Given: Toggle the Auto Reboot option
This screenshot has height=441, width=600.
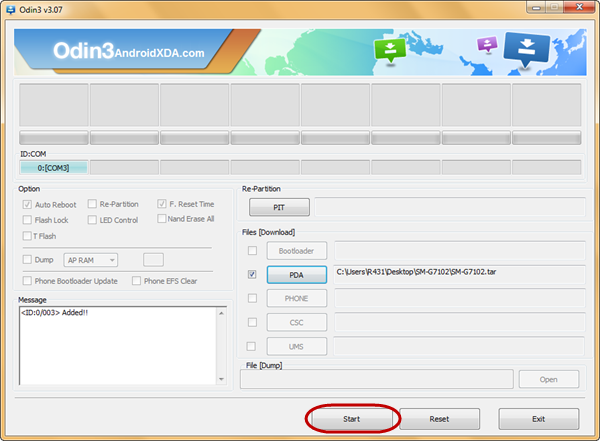Looking at the screenshot, I should click(27, 204).
